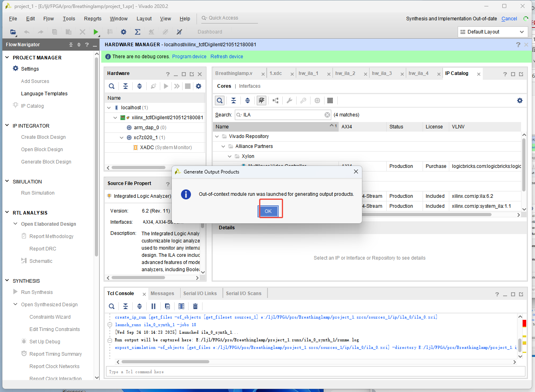Click the Sigma reports toolbar icon
Image resolution: width=535 pixels, height=392 pixels.
pos(138,32)
